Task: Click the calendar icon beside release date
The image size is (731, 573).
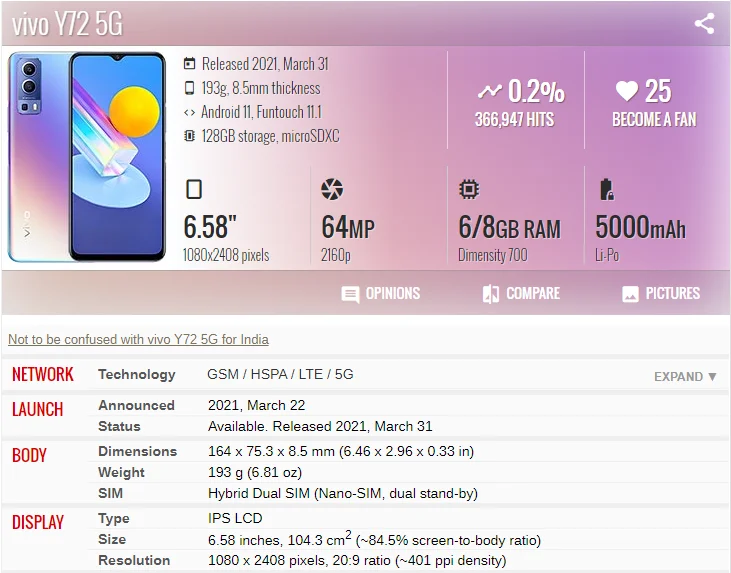Action: click(x=189, y=63)
